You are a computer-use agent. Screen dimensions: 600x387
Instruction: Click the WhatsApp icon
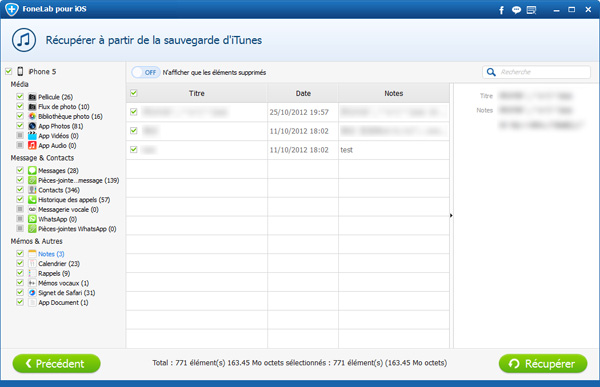[x=32, y=219]
